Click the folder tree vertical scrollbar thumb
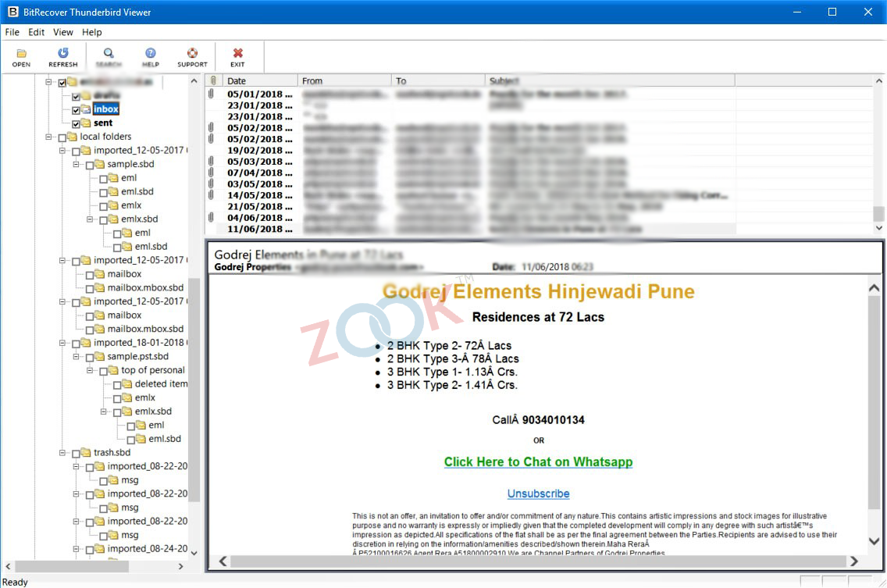887x588 pixels. [x=194, y=390]
